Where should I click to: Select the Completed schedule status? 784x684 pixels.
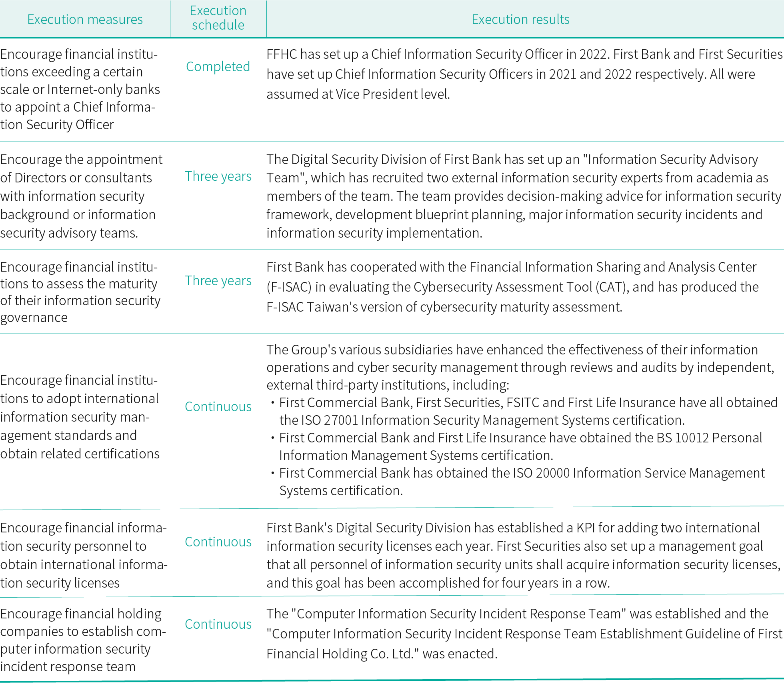[x=218, y=66]
